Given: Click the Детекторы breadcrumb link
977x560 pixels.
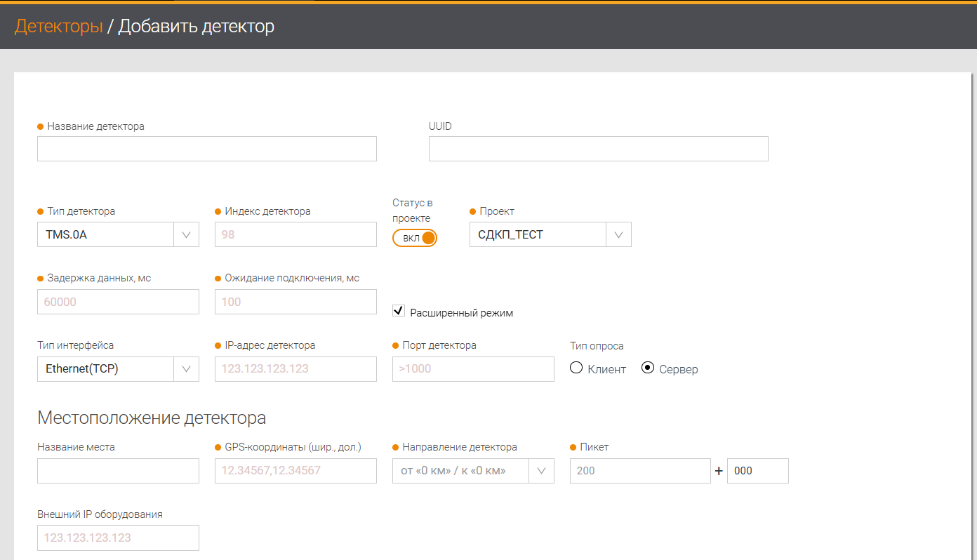Looking at the screenshot, I should tap(58, 27).
